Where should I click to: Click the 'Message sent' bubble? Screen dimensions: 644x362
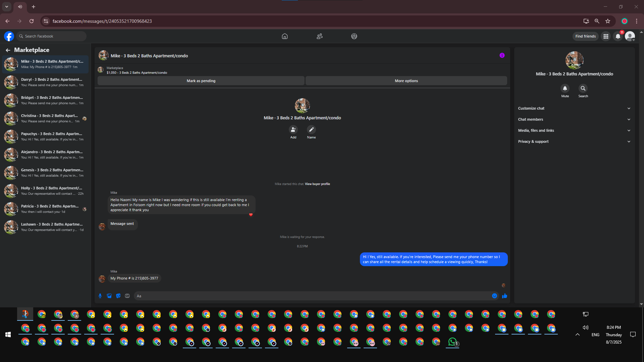coord(122,224)
